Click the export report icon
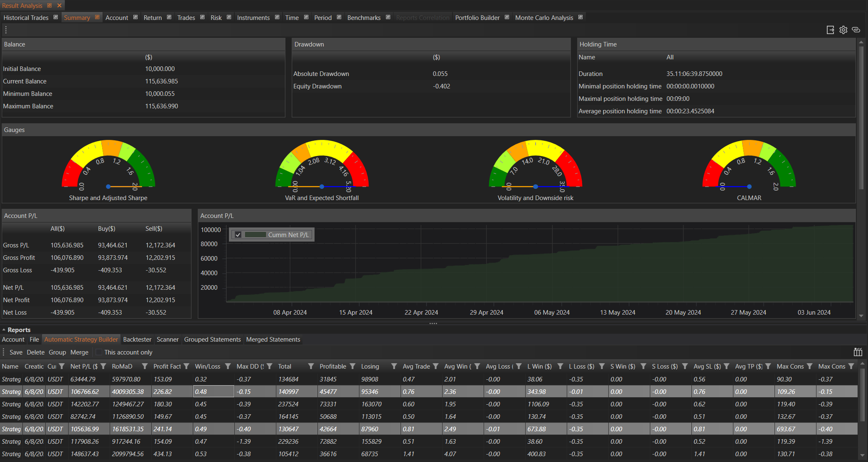 coord(830,30)
